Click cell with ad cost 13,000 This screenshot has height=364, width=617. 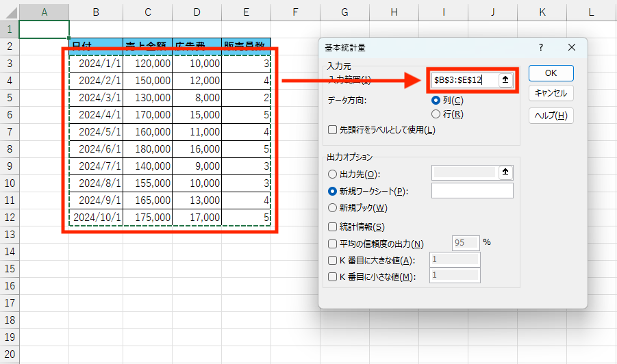click(x=197, y=200)
